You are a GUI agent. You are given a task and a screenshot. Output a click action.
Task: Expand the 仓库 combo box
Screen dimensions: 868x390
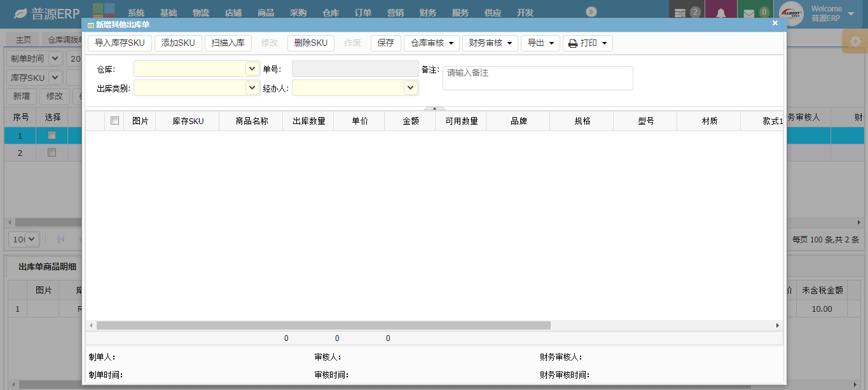[x=252, y=69]
